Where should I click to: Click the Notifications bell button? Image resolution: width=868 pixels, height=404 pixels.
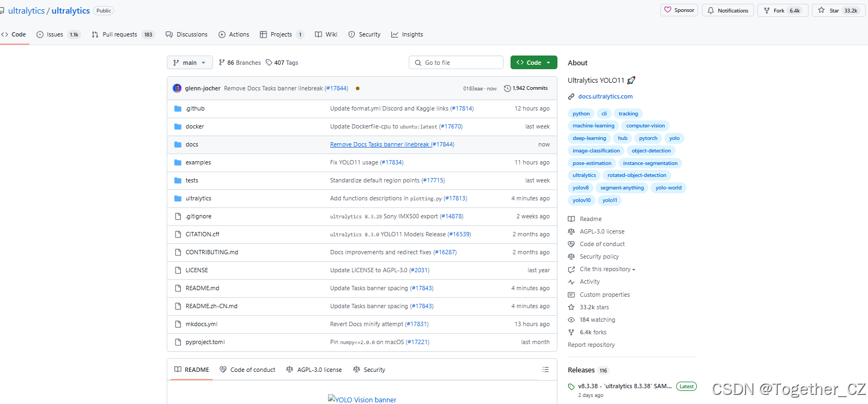click(728, 10)
